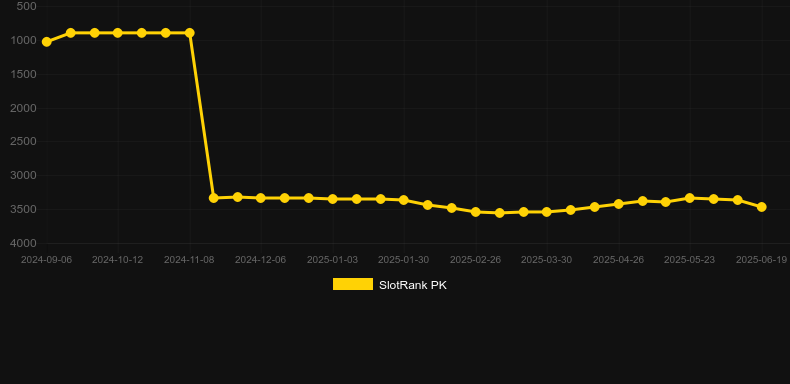Click the 2024-11-08 point before the drop

(x=190, y=33)
